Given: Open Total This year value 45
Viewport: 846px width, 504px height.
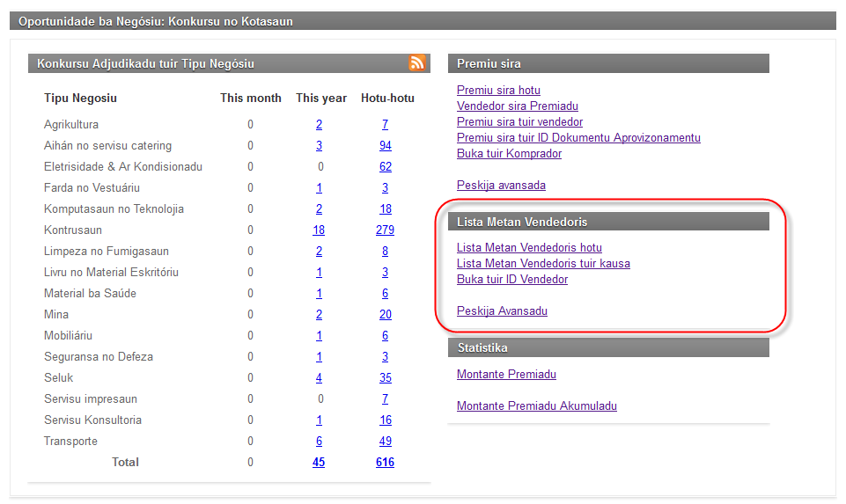Looking at the screenshot, I should click(319, 463).
